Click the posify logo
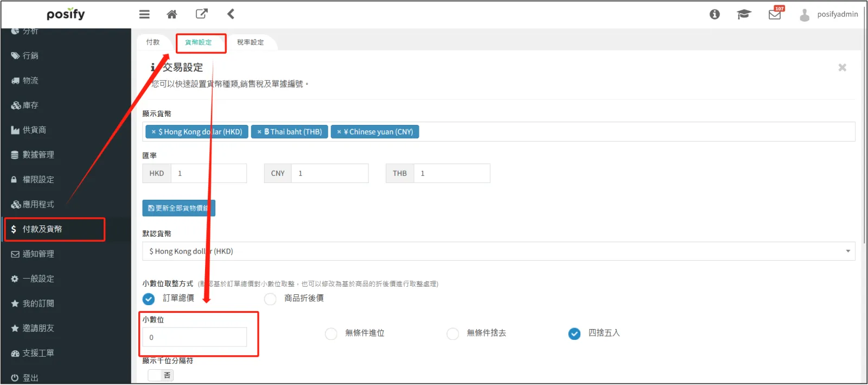This screenshot has width=868, height=385. point(66,14)
